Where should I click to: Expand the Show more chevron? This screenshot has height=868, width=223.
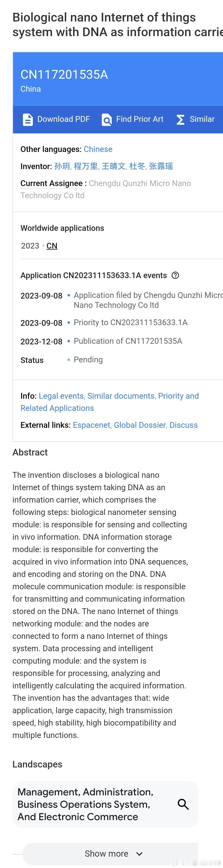click(139, 854)
